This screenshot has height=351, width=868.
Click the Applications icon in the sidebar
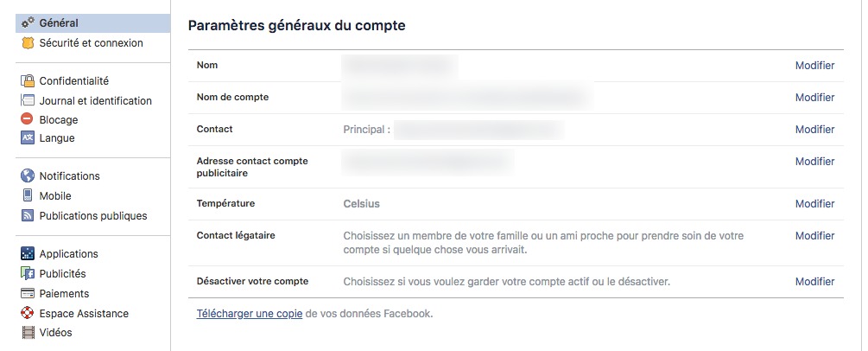28,253
